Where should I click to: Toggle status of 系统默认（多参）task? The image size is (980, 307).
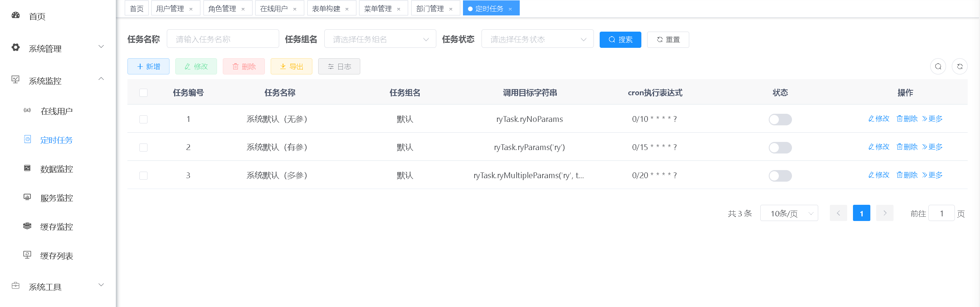780,175
